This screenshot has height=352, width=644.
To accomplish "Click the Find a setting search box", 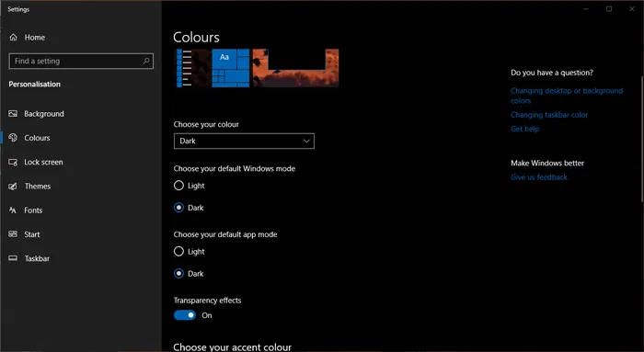I will (81, 61).
